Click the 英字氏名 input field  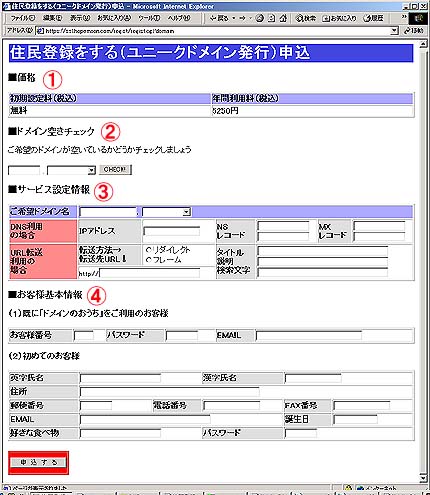tap(120, 378)
